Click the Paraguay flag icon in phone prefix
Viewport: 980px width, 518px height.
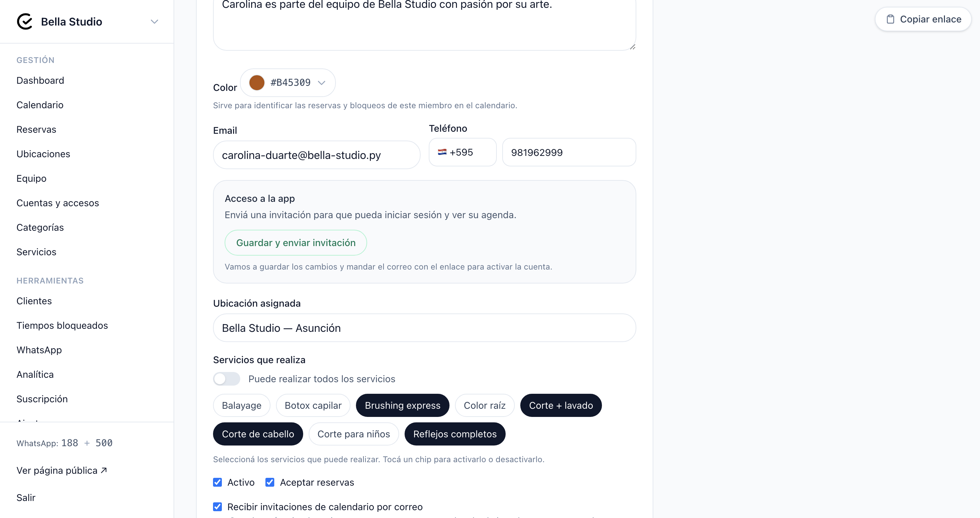442,152
